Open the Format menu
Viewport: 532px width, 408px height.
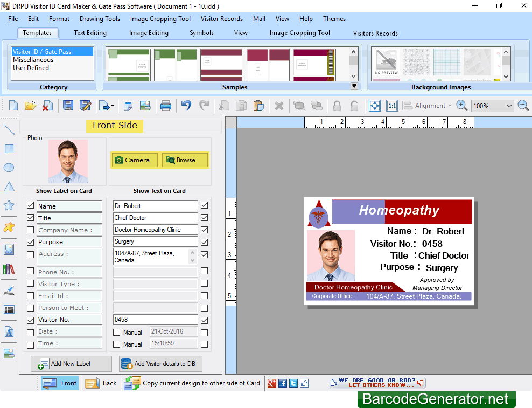click(59, 19)
